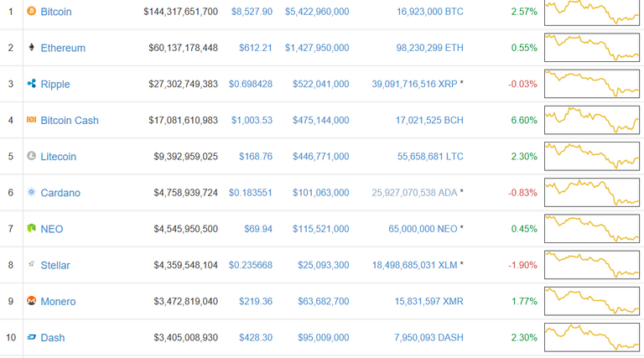Viewport: 644px width, 358px height.
Task: Open NEO's price sparkline chart
Action: pyautogui.click(x=592, y=229)
